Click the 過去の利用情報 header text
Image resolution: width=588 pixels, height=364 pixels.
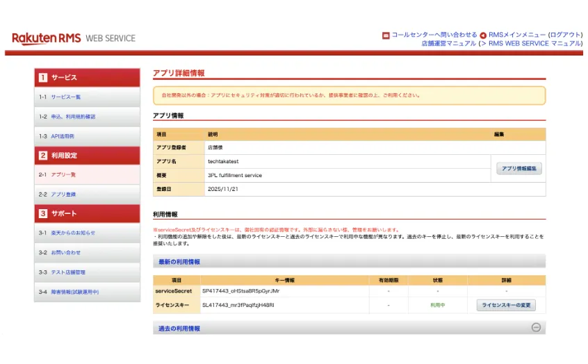(x=179, y=329)
